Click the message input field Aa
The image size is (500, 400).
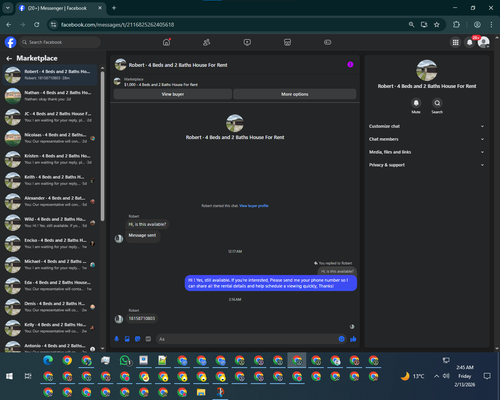point(247,339)
